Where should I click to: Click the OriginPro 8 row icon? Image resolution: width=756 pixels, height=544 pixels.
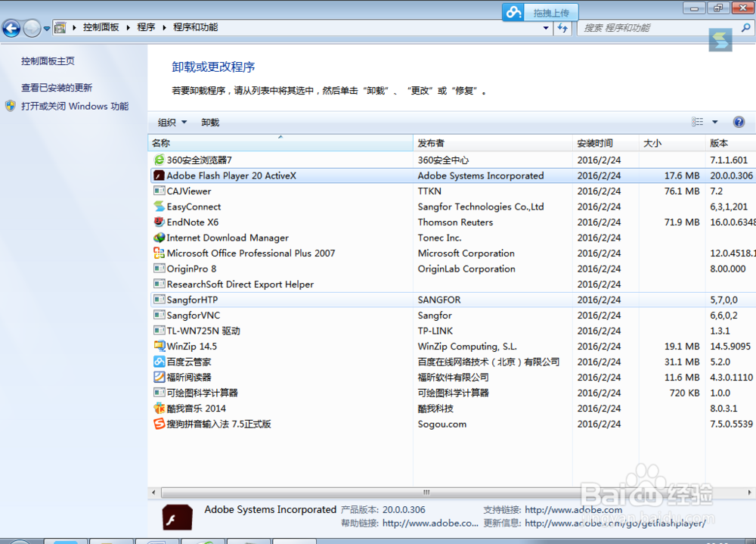(159, 269)
